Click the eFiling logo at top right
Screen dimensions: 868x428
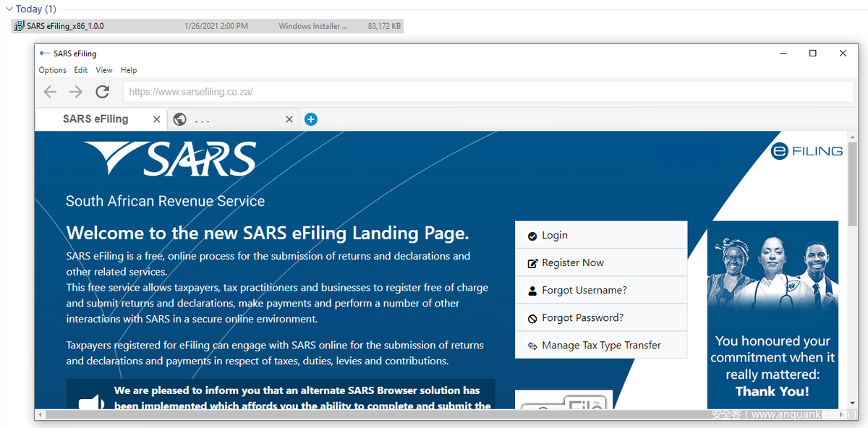(807, 151)
